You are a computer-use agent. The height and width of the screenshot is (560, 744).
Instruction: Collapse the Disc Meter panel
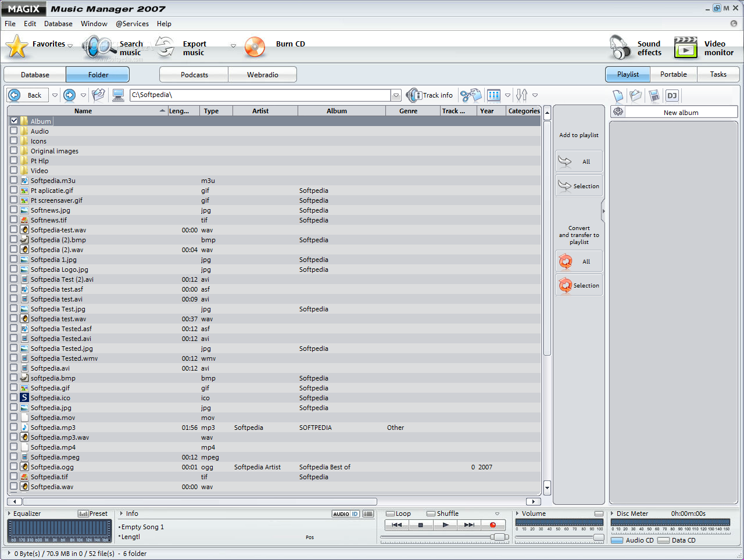[x=612, y=514]
